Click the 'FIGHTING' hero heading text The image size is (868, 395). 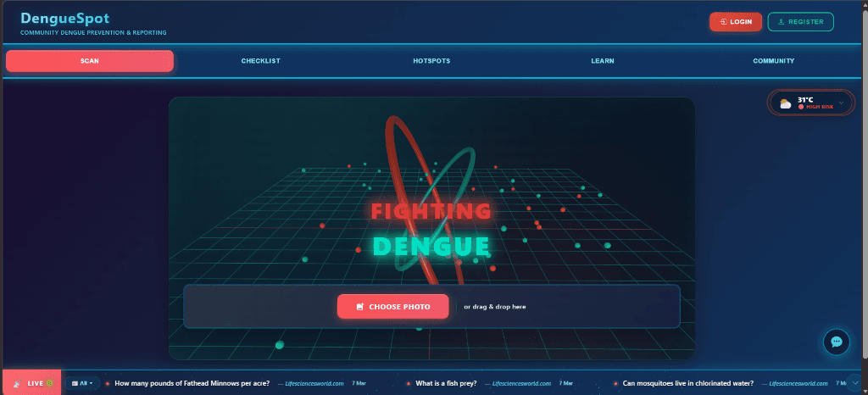click(431, 211)
